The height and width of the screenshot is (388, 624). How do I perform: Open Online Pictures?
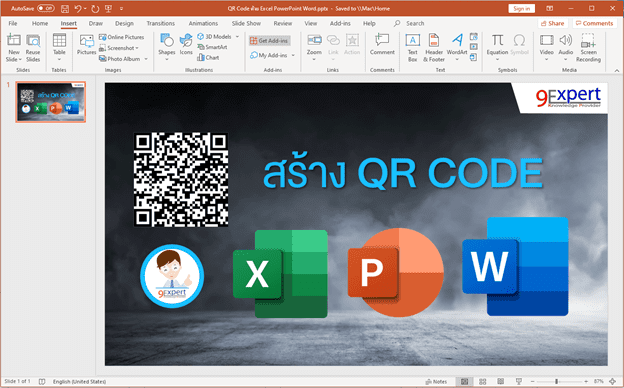point(121,37)
